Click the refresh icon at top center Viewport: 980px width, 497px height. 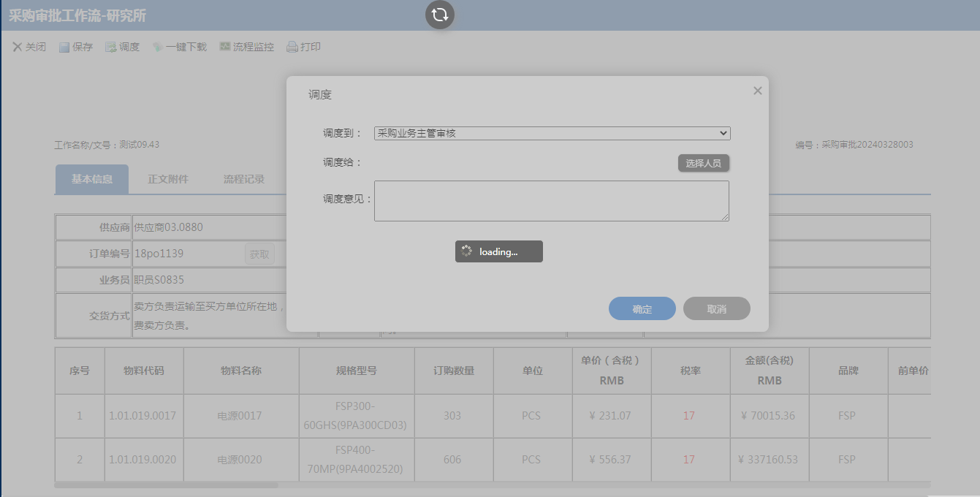(440, 15)
